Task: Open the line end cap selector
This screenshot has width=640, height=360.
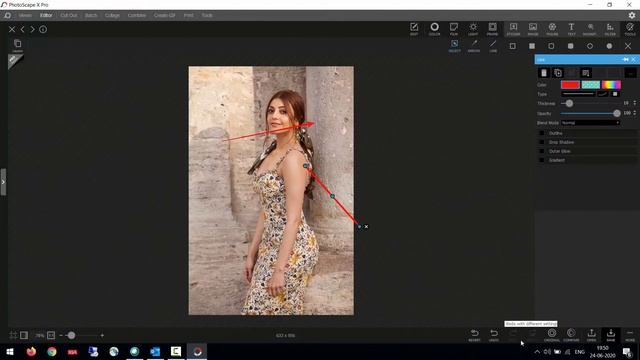Action: [x=615, y=94]
